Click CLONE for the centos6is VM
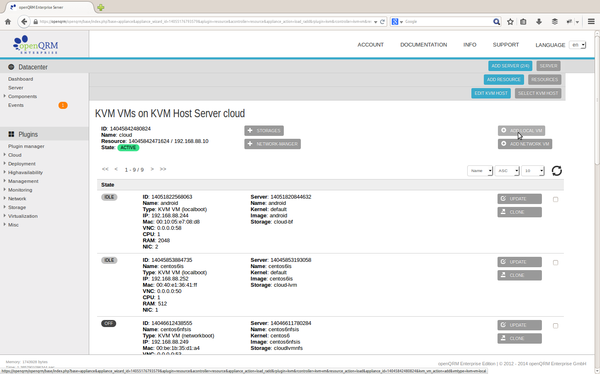Screen dimensions: 600x374 click(x=520, y=275)
